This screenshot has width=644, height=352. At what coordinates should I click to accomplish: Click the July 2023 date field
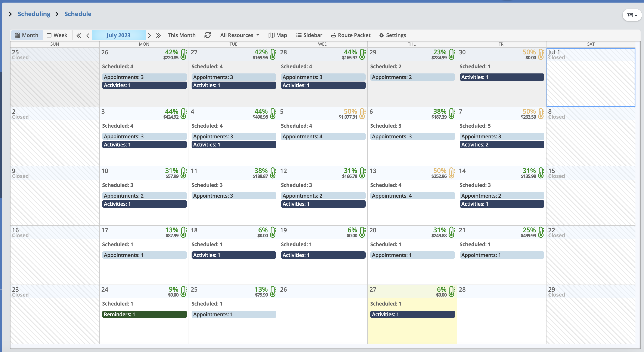click(x=118, y=35)
